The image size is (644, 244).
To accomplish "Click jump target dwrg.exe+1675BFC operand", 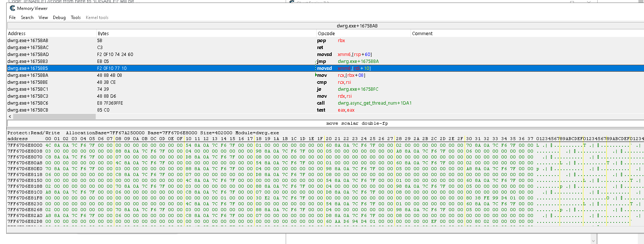I will [x=358, y=89].
